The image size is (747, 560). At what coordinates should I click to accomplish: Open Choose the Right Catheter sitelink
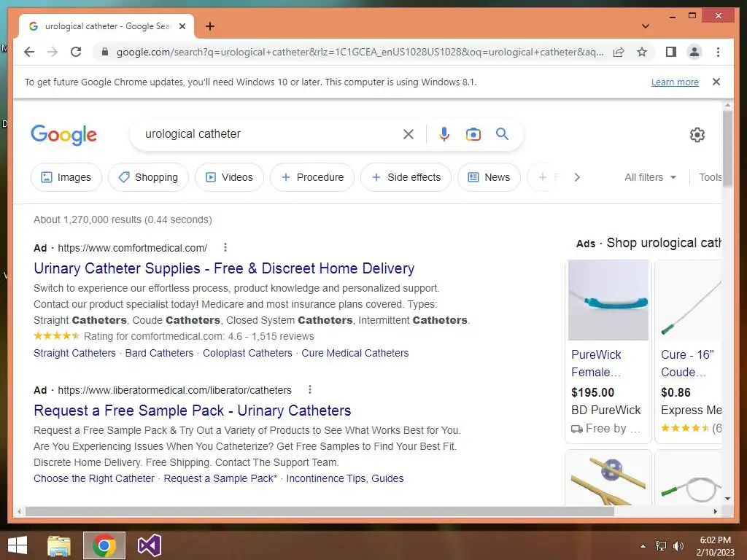[94, 478]
